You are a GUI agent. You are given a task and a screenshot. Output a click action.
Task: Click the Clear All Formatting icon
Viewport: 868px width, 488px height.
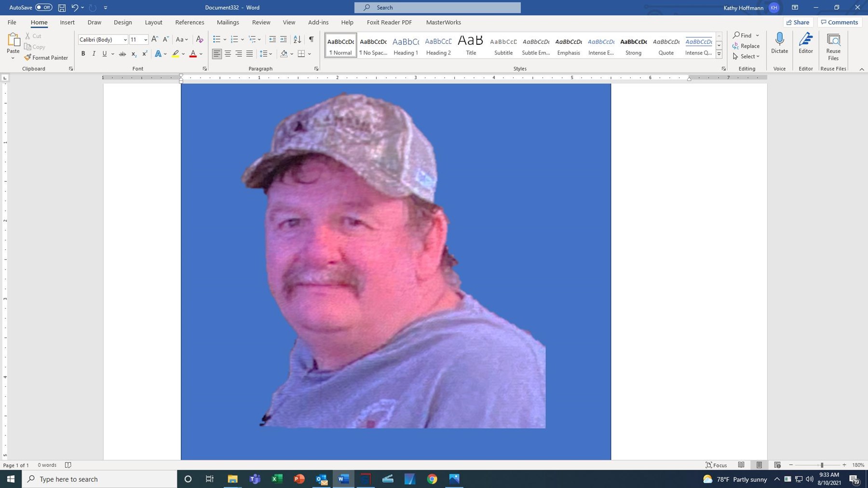pyautogui.click(x=200, y=40)
